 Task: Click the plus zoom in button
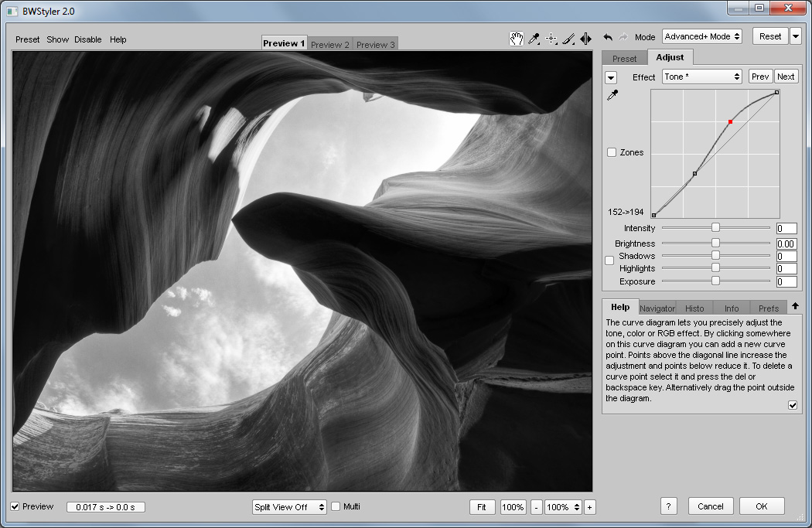point(589,507)
